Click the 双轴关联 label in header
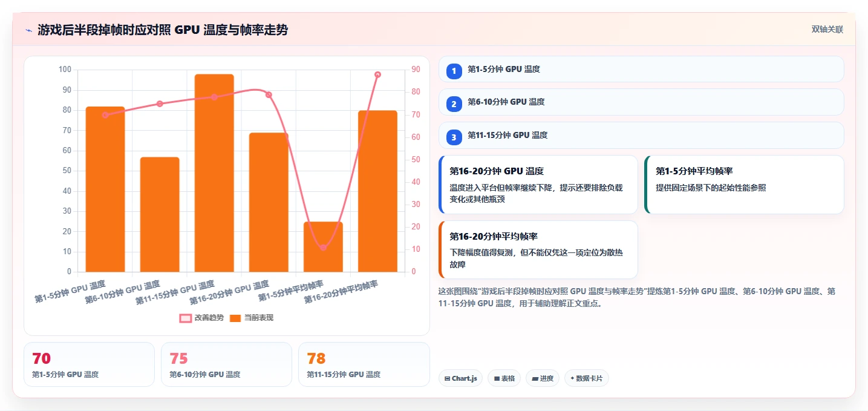The width and height of the screenshot is (868, 411). [827, 30]
